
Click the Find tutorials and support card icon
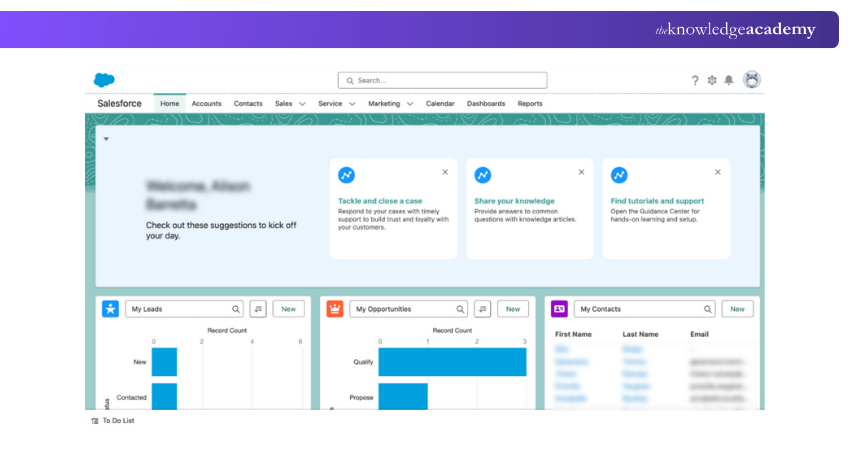coord(619,175)
